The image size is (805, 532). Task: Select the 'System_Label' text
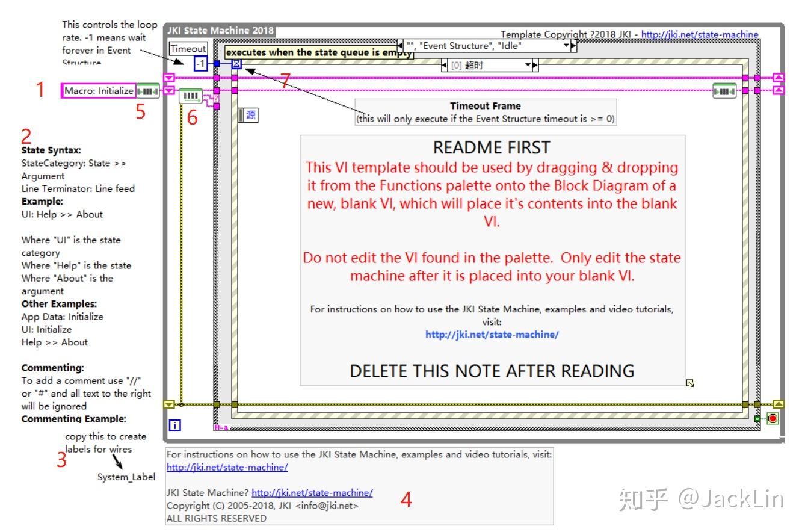tap(126, 477)
